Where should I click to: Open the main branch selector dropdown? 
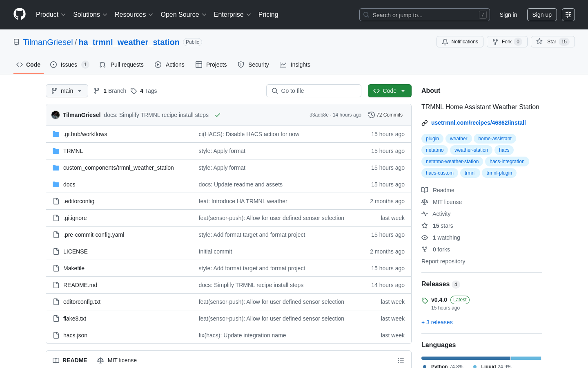click(x=67, y=91)
